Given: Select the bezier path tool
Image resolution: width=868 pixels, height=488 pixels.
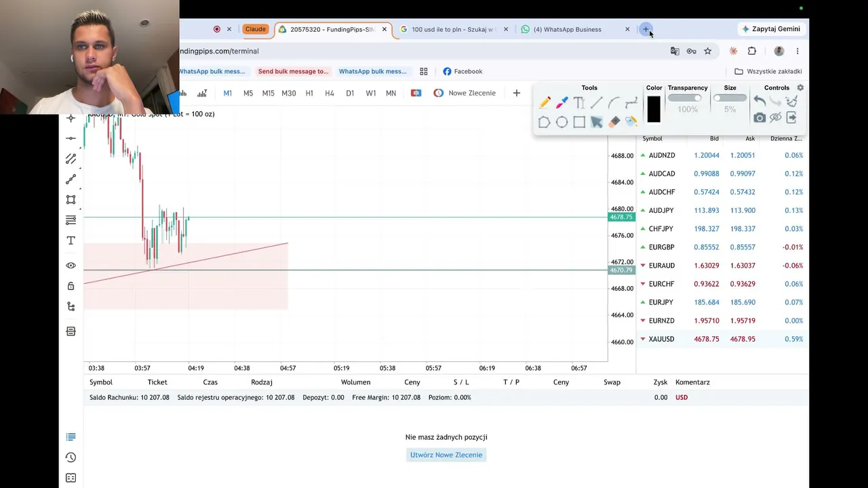Looking at the screenshot, I should [631, 102].
